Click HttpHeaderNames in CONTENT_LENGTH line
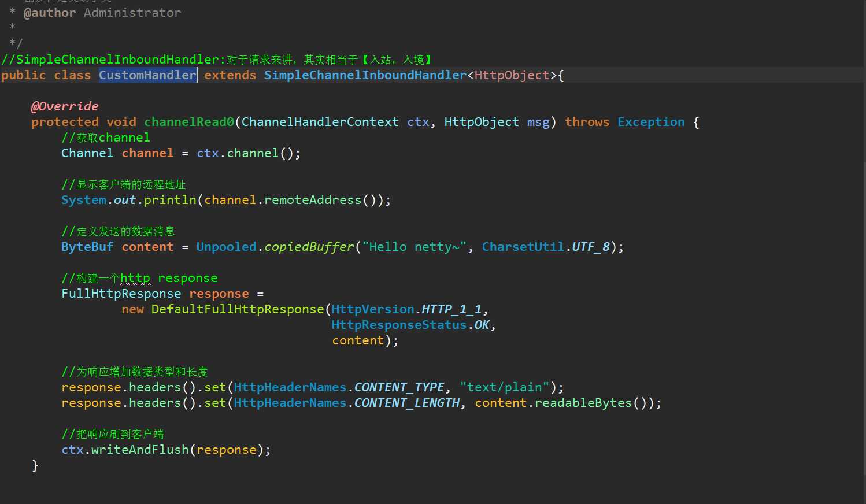866x504 pixels. click(x=290, y=403)
